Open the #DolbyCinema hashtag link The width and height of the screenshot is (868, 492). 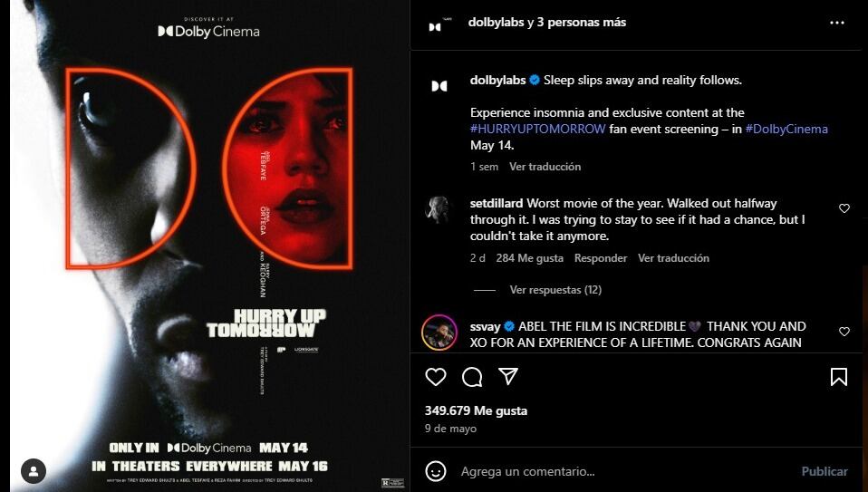tap(786, 129)
